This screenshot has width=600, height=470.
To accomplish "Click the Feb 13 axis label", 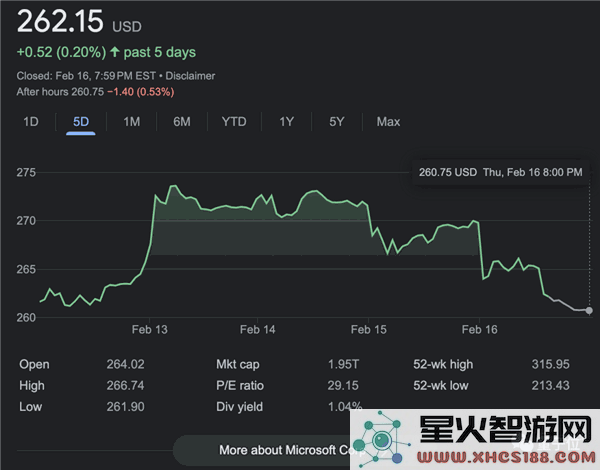I will 150,330.
